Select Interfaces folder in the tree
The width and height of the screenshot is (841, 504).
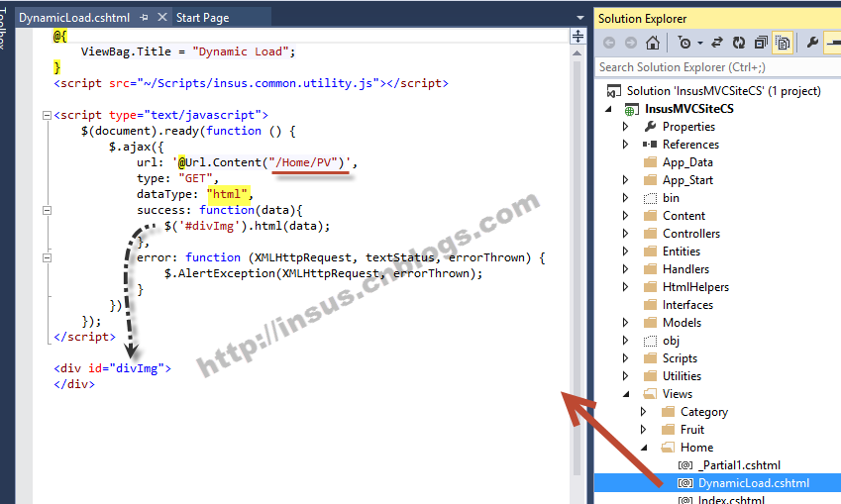[x=687, y=305]
